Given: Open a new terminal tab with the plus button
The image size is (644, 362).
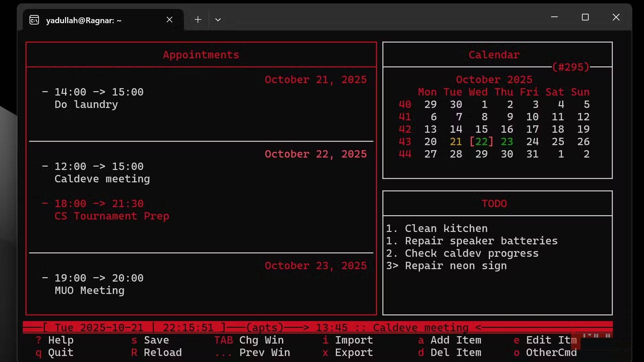Looking at the screenshot, I should (x=198, y=19).
